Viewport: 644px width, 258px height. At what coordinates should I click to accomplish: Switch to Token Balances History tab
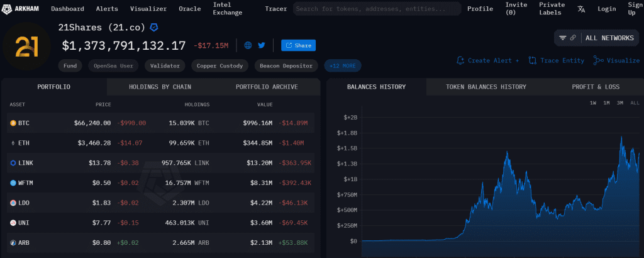(x=486, y=87)
